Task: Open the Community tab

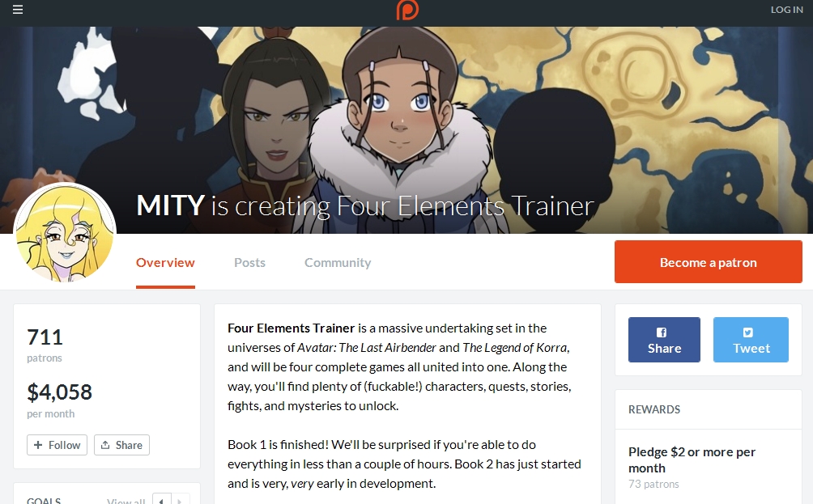Action: 338,263
